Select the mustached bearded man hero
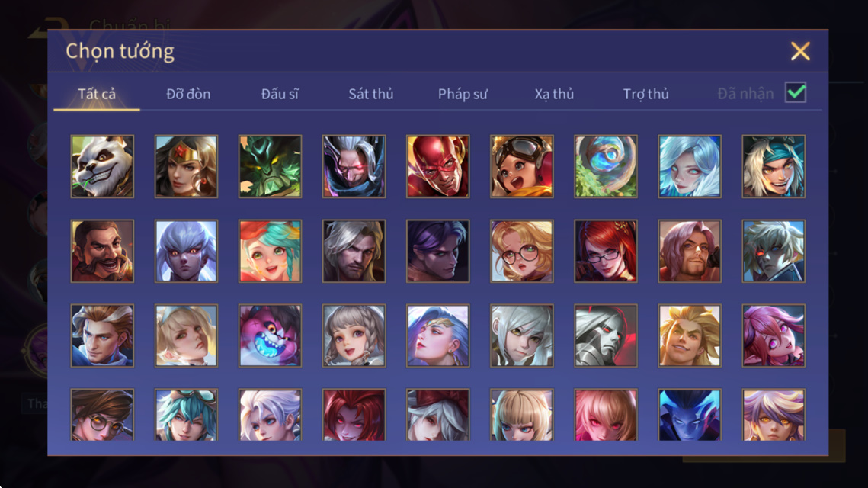This screenshot has width=868, height=488. coord(102,251)
